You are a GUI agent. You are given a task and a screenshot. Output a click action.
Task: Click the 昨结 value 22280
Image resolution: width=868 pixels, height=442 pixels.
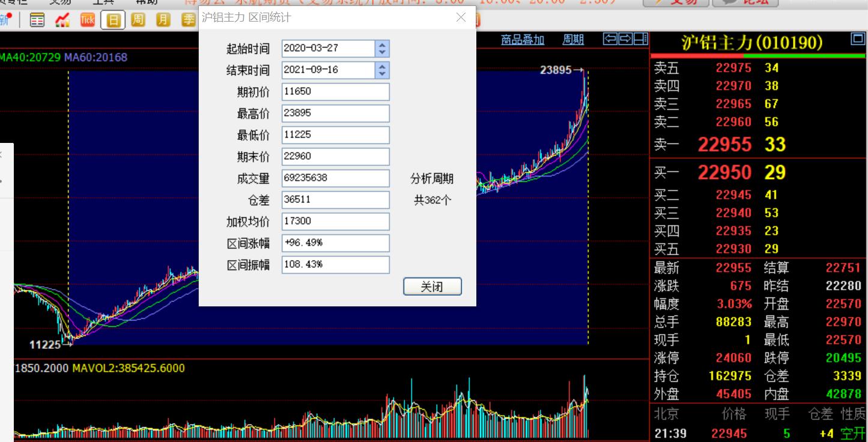pyautogui.click(x=843, y=286)
